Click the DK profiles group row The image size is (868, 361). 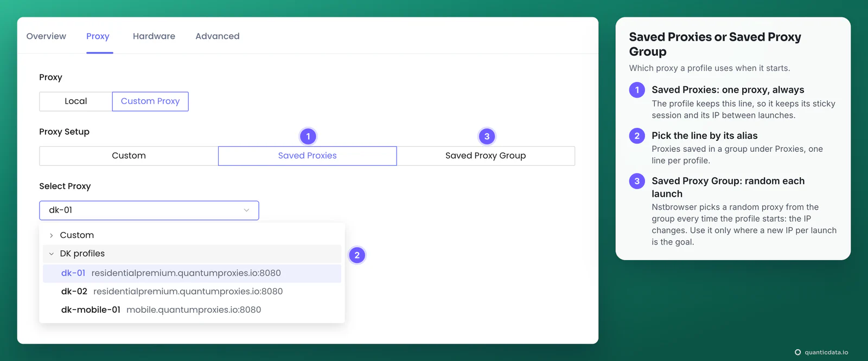[192, 254]
